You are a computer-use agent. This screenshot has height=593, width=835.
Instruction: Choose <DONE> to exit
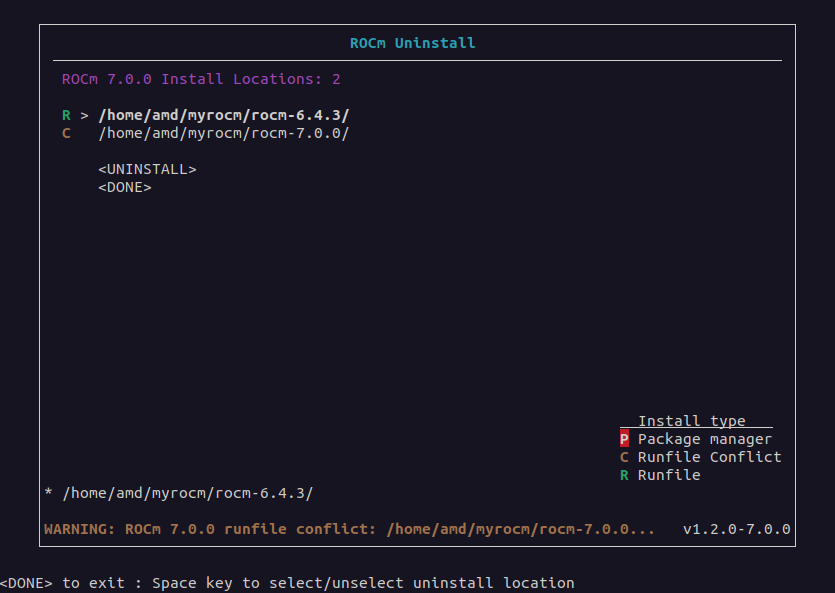click(125, 188)
